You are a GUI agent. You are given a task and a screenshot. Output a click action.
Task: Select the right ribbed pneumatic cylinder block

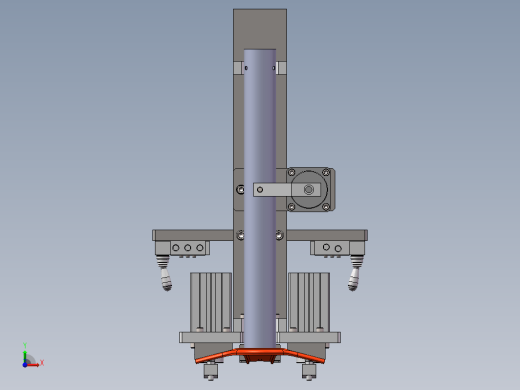[x=309, y=302]
